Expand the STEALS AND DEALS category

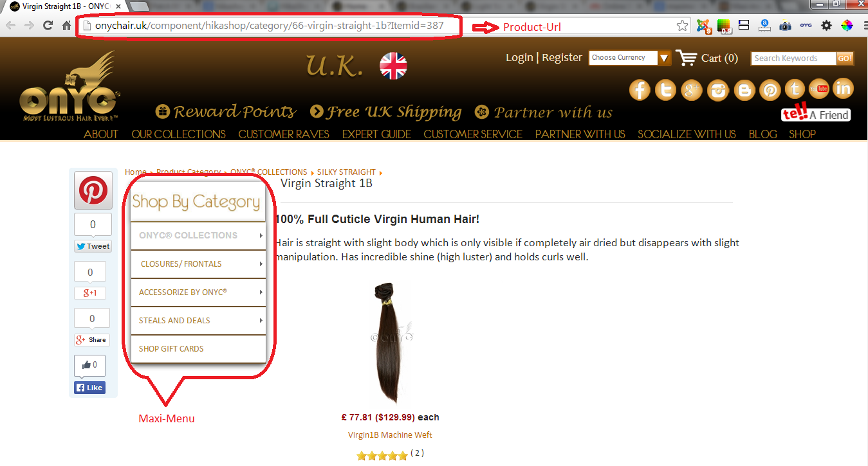click(198, 321)
